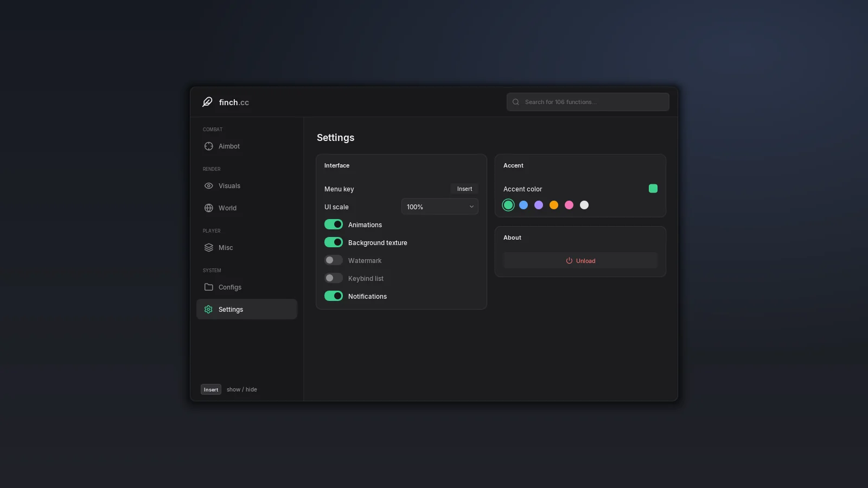
Task: Click the Settings gear icon
Action: tap(208, 310)
